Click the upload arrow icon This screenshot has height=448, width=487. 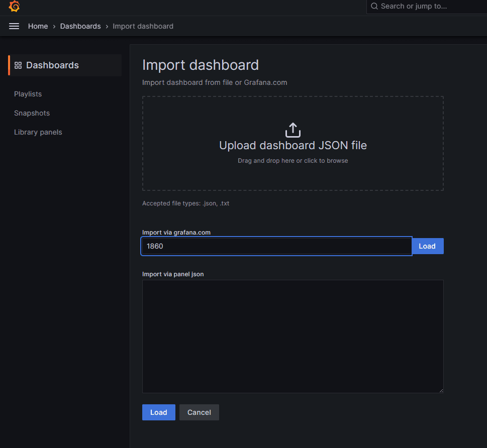pyautogui.click(x=293, y=130)
